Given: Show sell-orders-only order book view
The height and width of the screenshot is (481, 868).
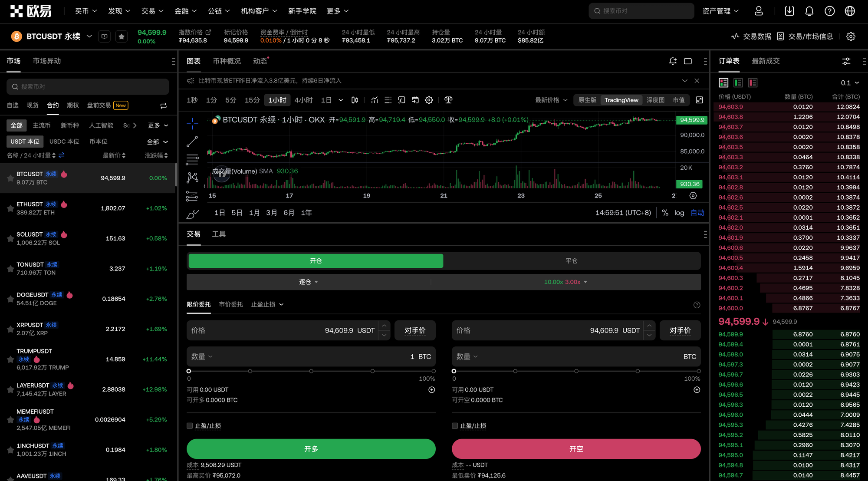Looking at the screenshot, I should point(753,82).
